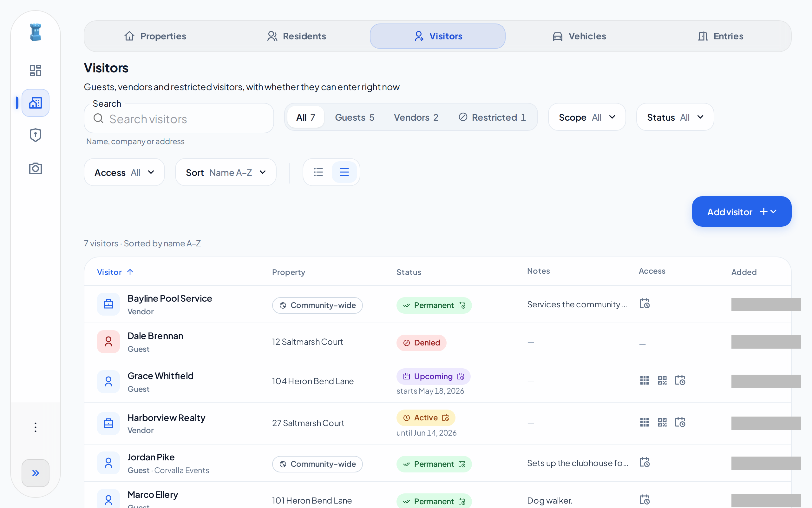Focus the Search visitors input field
Viewport: 812px width, 508px height.
(x=179, y=118)
